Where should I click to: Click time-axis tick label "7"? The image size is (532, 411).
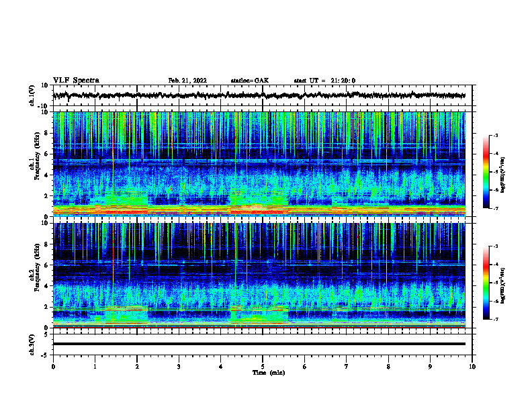pos(347,367)
